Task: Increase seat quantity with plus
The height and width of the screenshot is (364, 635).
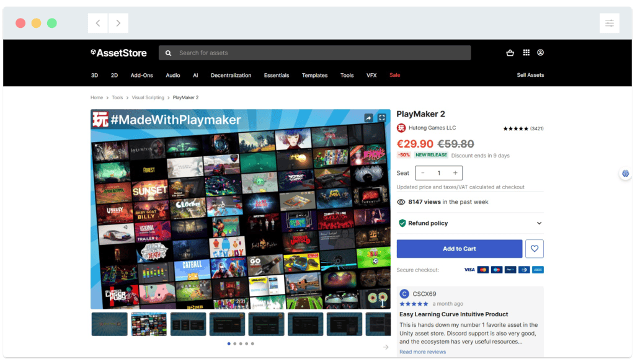Action: pos(455,173)
